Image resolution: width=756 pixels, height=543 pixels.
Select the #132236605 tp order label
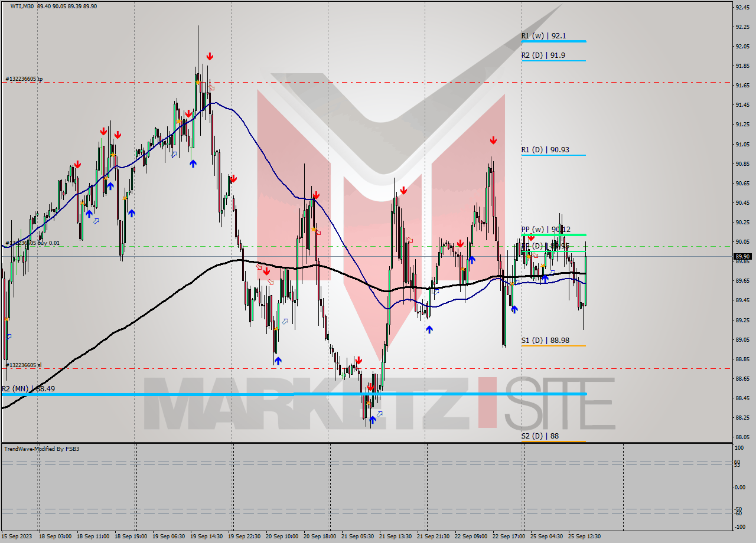pos(24,79)
